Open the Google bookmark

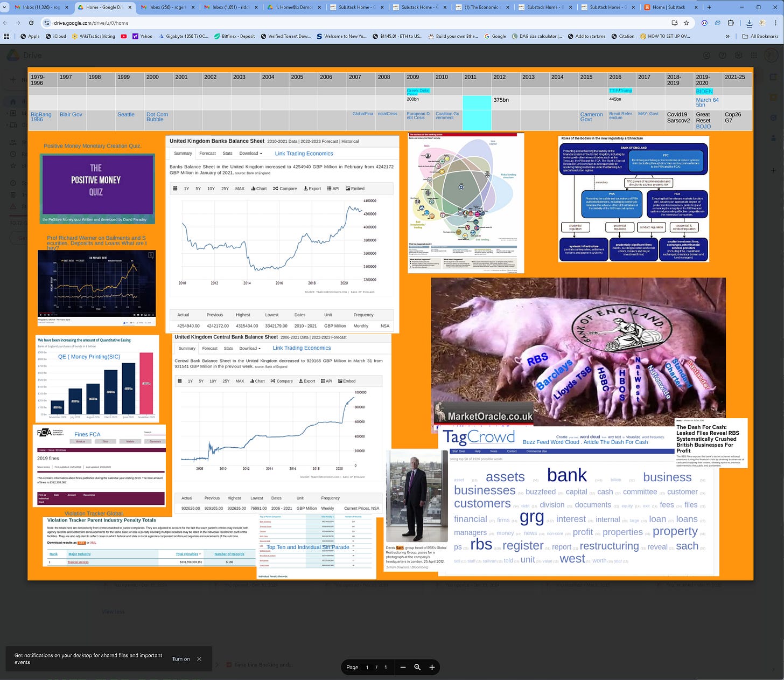[495, 36]
